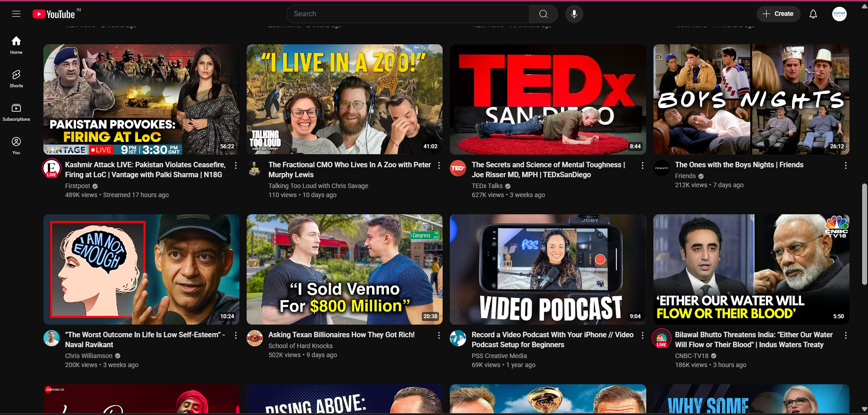Open more options for Video Podcast iPhone video

pos(642,335)
